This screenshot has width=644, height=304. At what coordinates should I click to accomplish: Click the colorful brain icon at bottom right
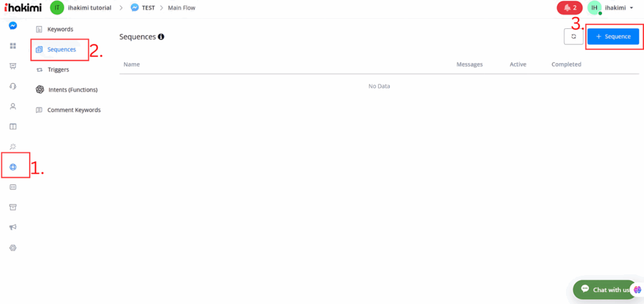(x=637, y=289)
